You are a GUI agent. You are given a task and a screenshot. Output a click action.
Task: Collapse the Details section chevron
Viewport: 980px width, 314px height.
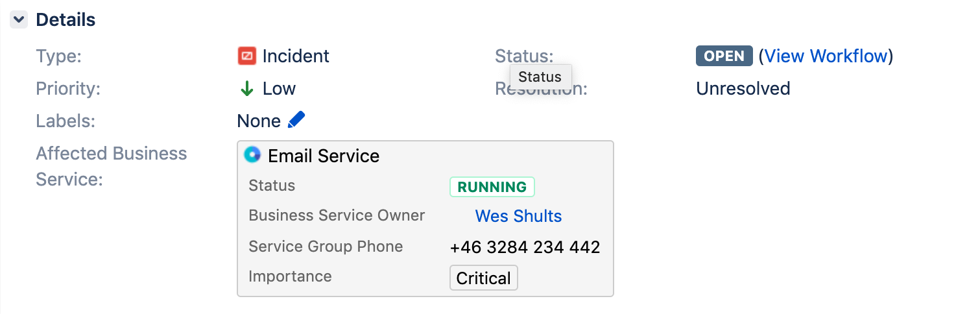(x=19, y=20)
